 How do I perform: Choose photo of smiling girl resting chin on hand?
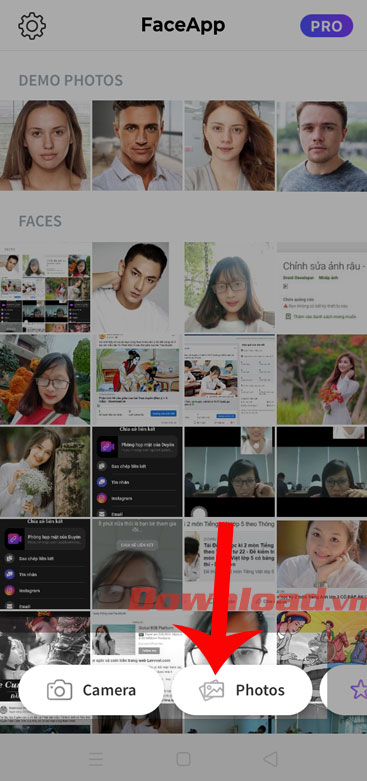click(322, 564)
